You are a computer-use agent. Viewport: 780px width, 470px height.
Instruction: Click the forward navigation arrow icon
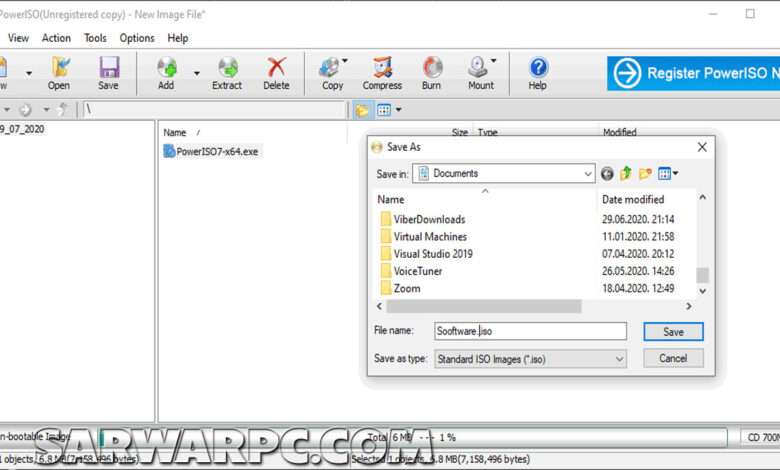pyautogui.click(x=25, y=109)
